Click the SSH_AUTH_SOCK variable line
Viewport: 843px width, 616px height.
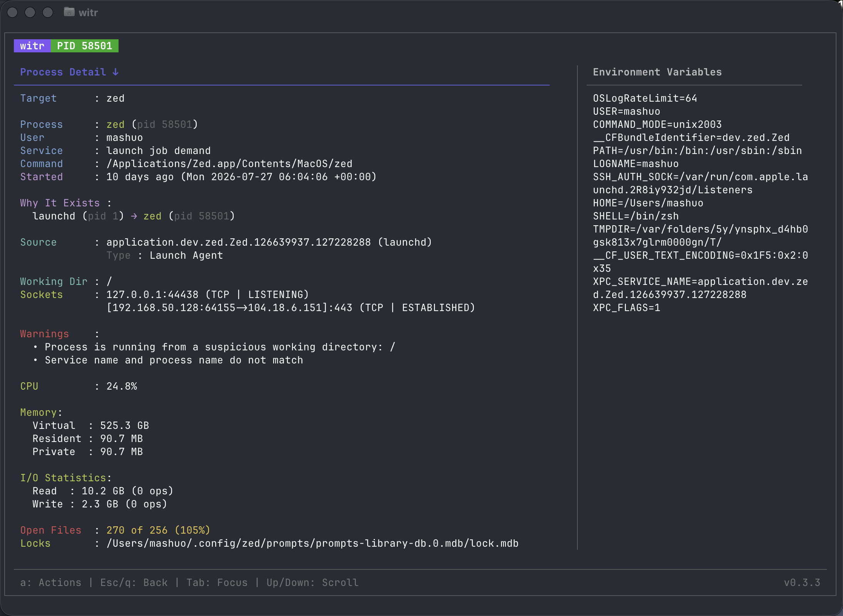(x=701, y=183)
